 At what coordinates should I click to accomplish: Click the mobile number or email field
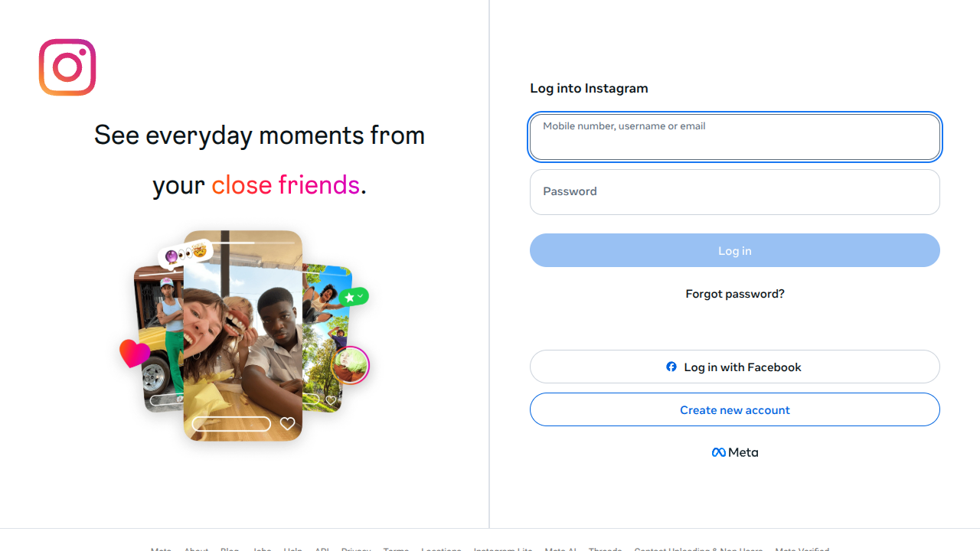734,137
